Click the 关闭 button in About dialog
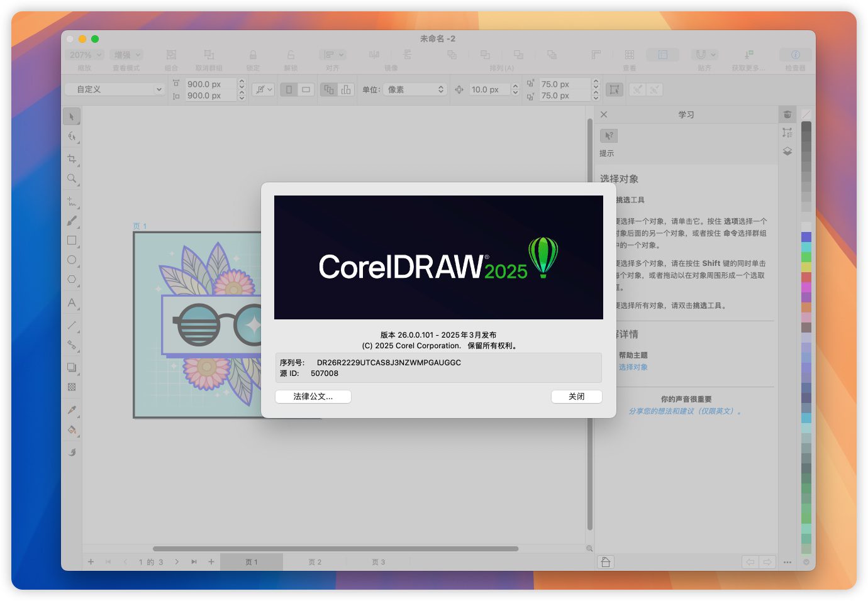 point(577,397)
